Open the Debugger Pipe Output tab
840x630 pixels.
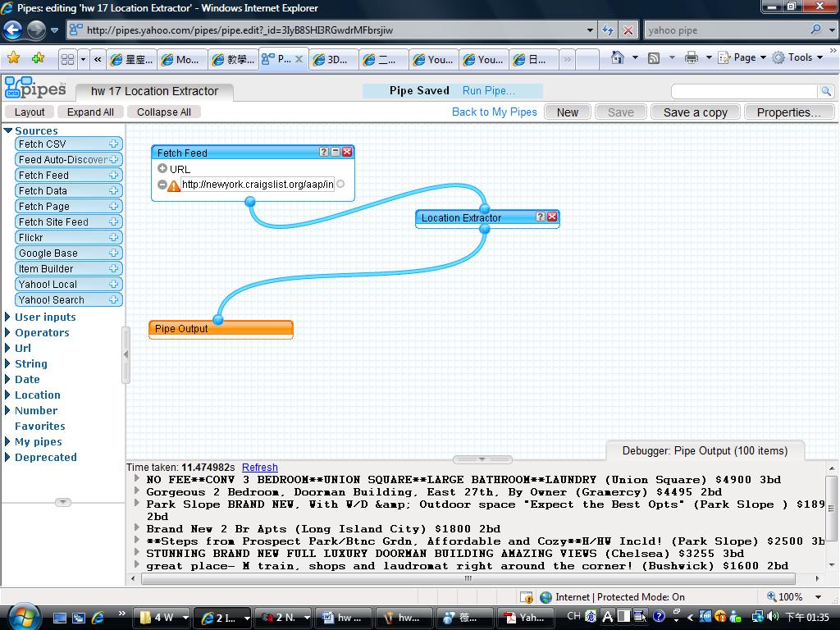(x=705, y=450)
